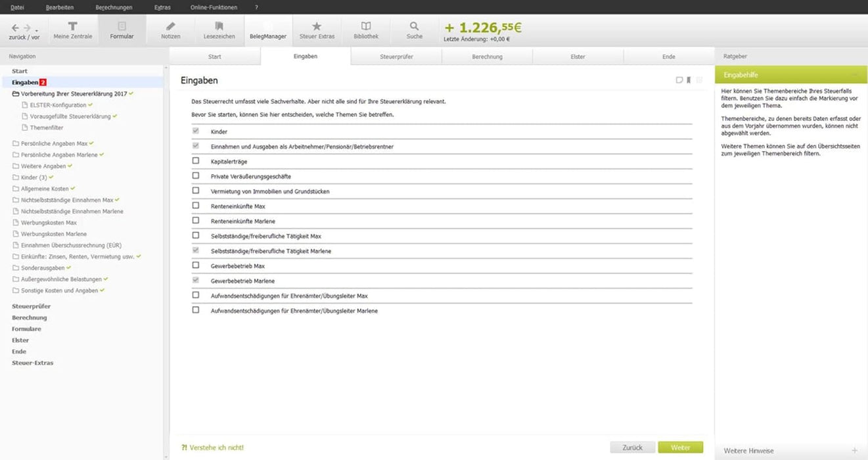This screenshot has width=868, height=460.
Task: Enable Vermietung von Immobilien und Grundstücken
Action: tap(194, 191)
